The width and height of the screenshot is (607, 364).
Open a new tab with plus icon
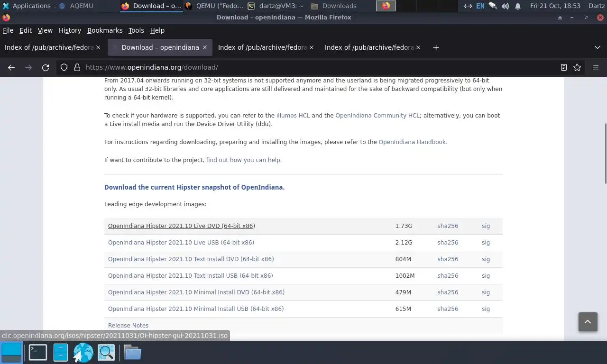coord(436,47)
